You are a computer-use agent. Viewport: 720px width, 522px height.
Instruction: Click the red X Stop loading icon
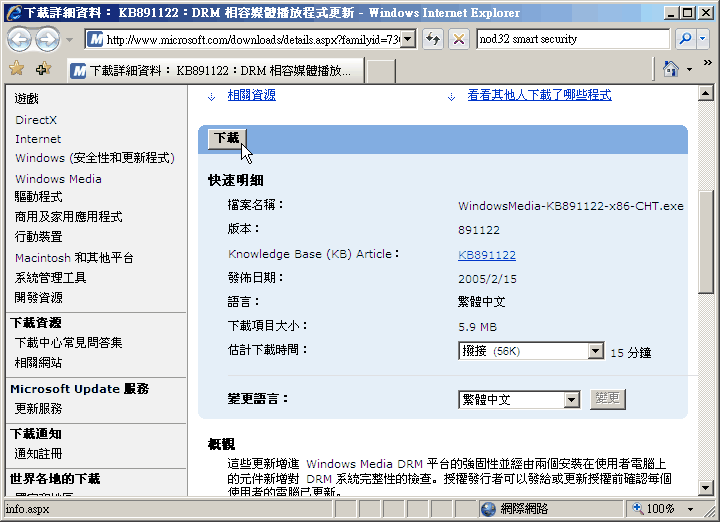click(458, 39)
